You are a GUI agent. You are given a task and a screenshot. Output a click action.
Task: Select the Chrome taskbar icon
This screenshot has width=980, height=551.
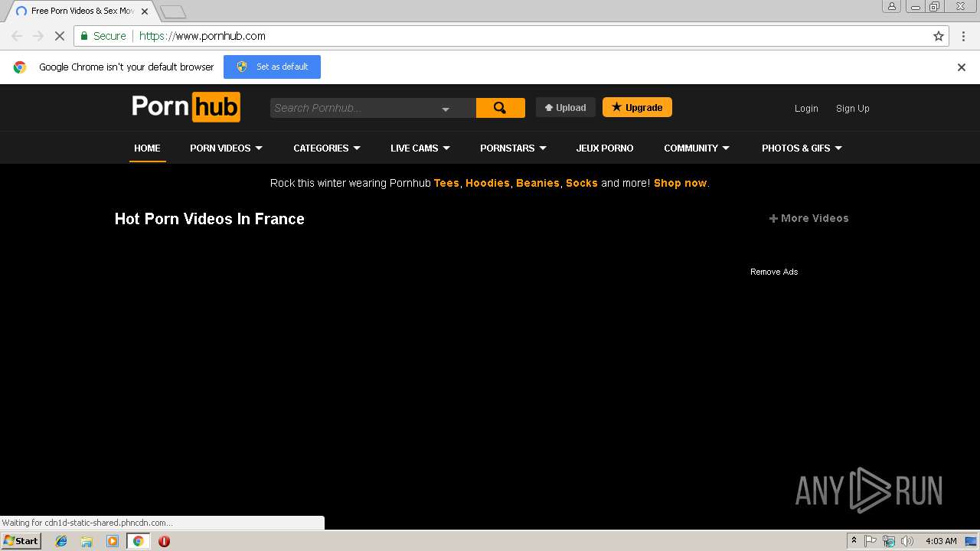click(138, 541)
